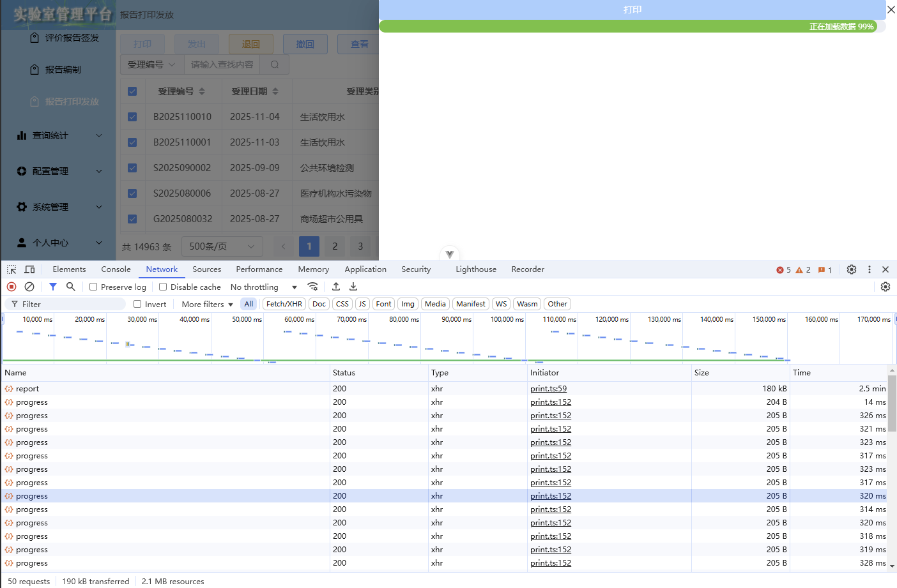Screen dimensions: 897x588
Task: Go to page 2 in the pagination
Action: pyautogui.click(x=335, y=246)
